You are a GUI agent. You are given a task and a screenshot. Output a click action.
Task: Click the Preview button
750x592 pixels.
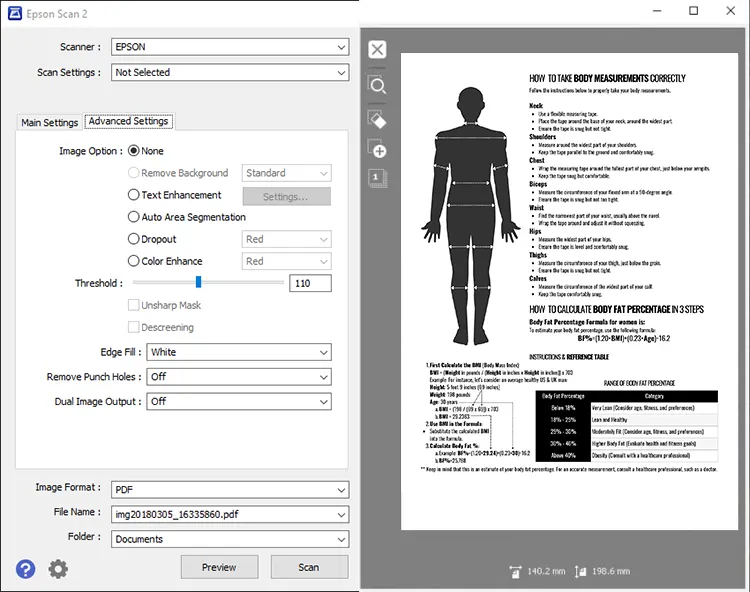(x=219, y=567)
